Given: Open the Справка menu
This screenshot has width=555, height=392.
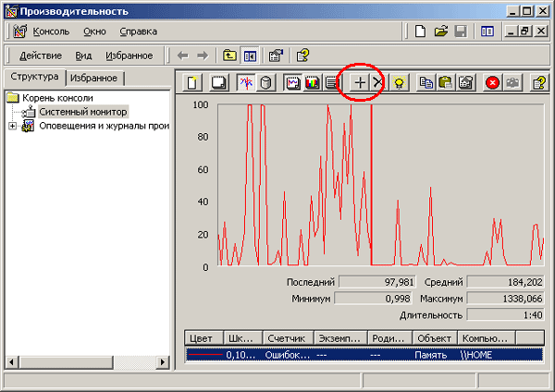Looking at the screenshot, I should click(x=139, y=31).
